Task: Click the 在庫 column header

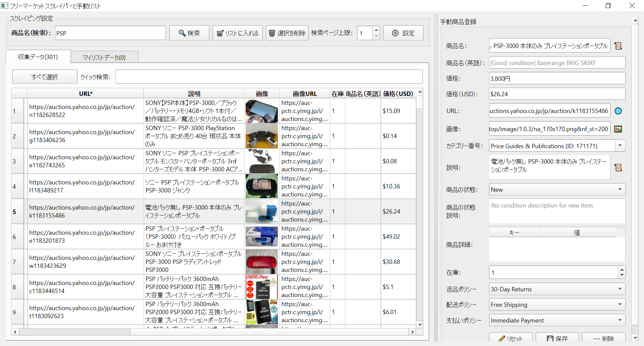Action: coord(338,94)
